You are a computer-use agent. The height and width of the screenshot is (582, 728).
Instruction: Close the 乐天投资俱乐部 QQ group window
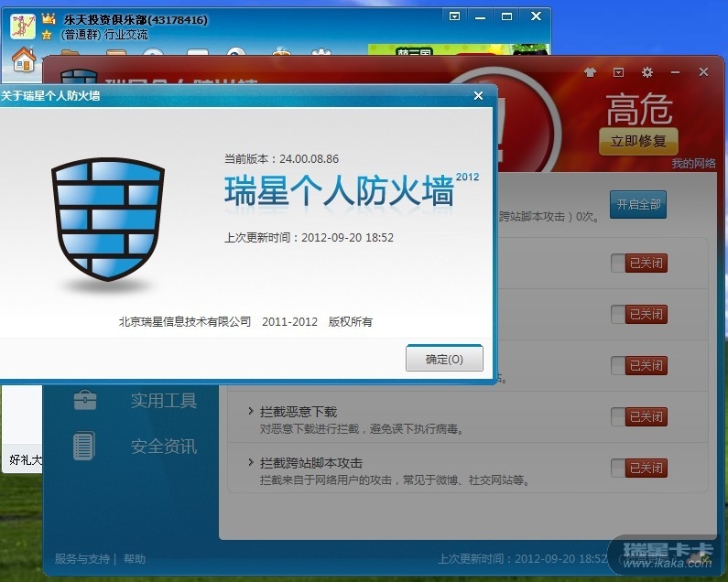(x=536, y=16)
